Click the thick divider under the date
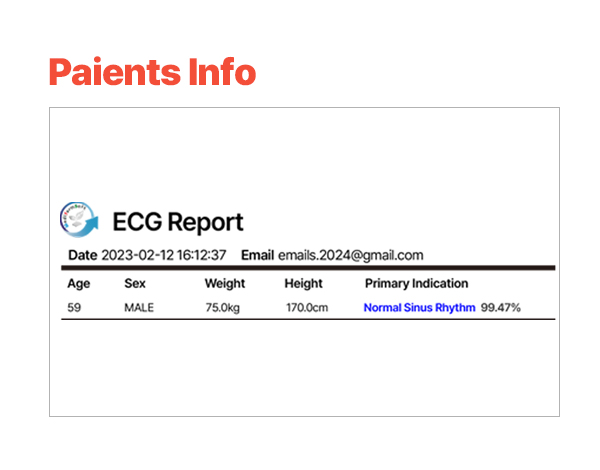Image resolution: width=600 pixels, height=470 pixels. coord(308,268)
